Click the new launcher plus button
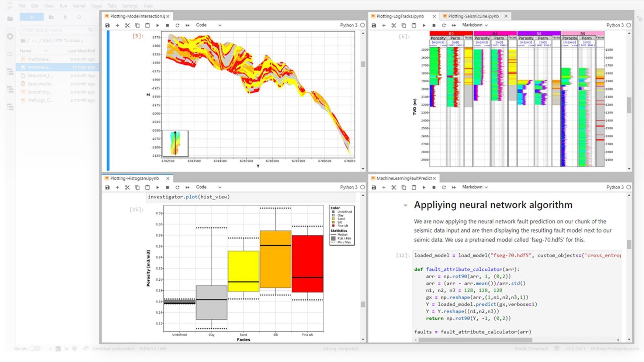This screenshot has height=362, width=644. pos(32,17)
